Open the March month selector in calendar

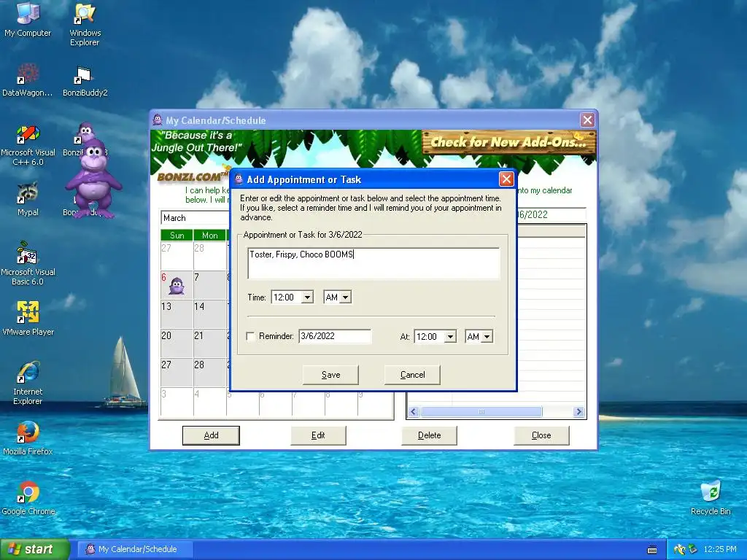(x=195, y=217)
